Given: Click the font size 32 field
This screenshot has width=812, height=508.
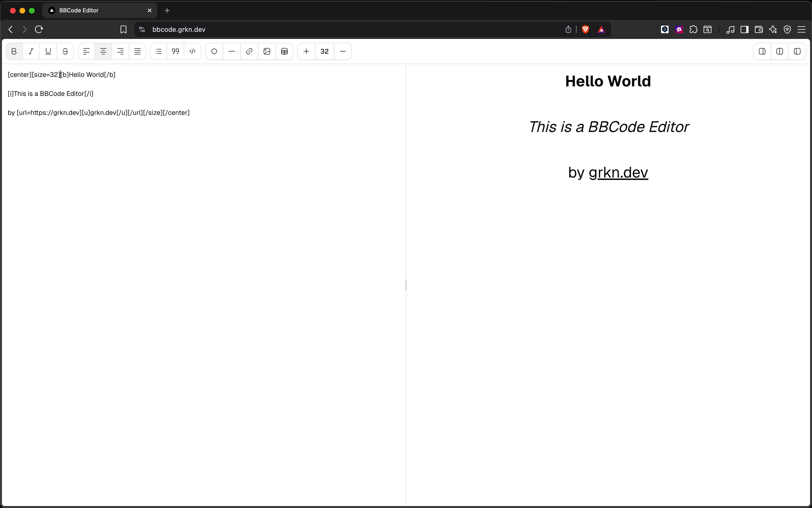Looking at the screenshot, I should pyautogui.click(x=325, y=52).
